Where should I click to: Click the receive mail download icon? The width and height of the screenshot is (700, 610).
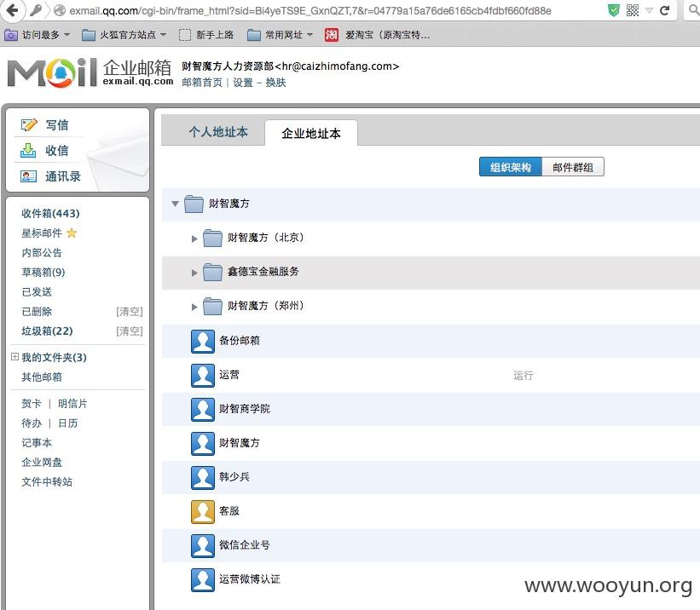28,151
